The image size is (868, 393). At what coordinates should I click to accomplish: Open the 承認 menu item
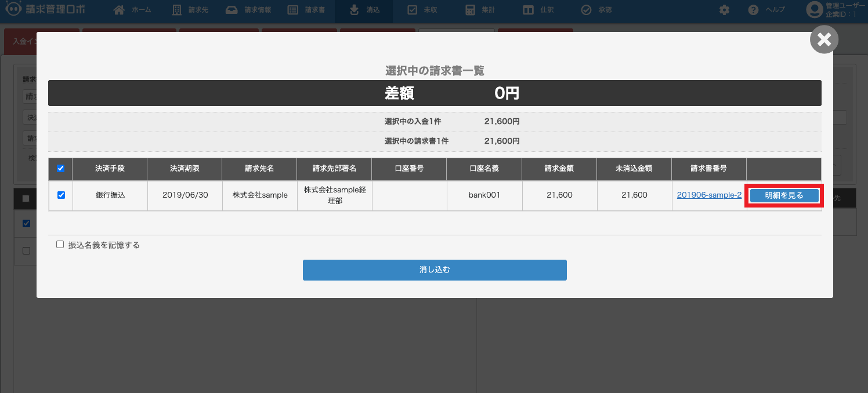[x=597, y=10]
